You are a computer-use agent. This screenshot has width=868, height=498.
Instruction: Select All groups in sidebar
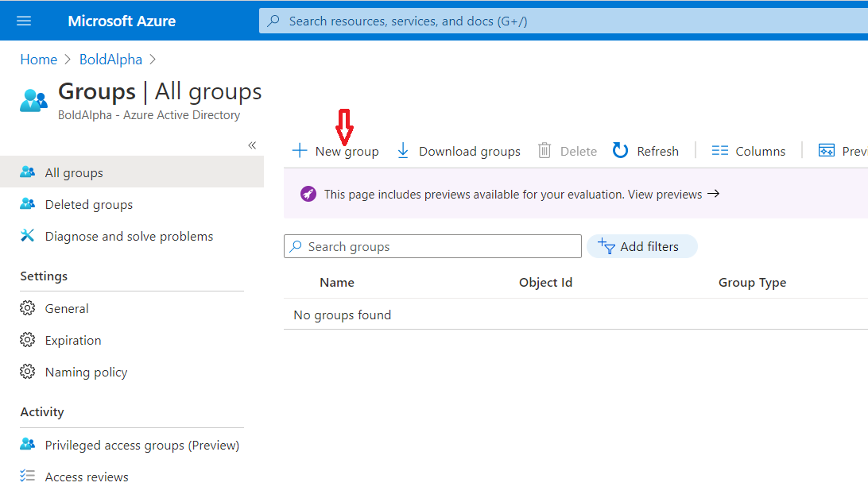pos(132,172)
